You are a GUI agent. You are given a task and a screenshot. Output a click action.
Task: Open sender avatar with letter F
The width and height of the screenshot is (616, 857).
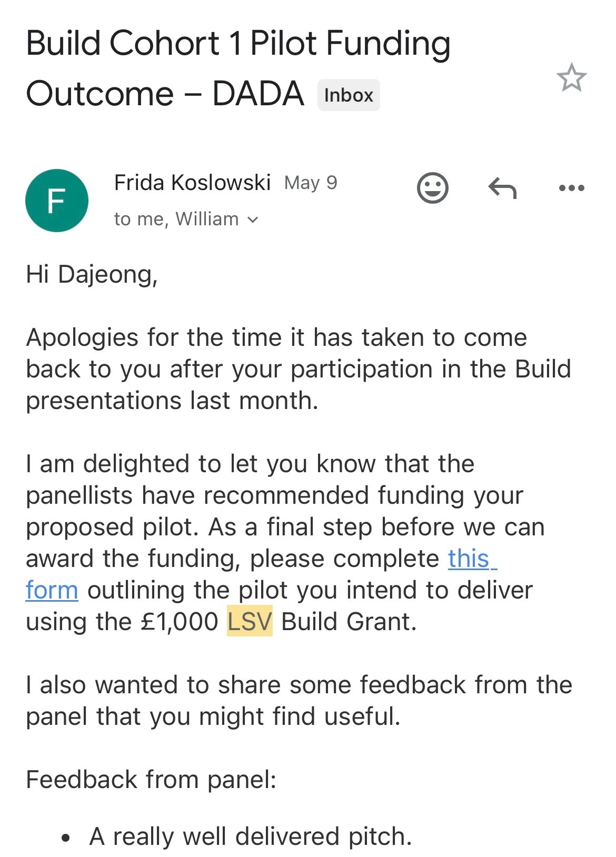pos(57,201)
